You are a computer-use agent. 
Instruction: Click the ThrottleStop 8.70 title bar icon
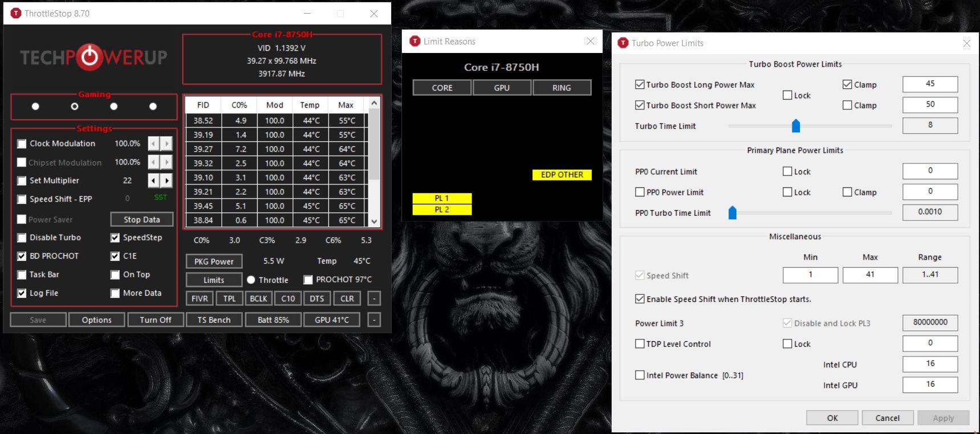click(16, 13)
